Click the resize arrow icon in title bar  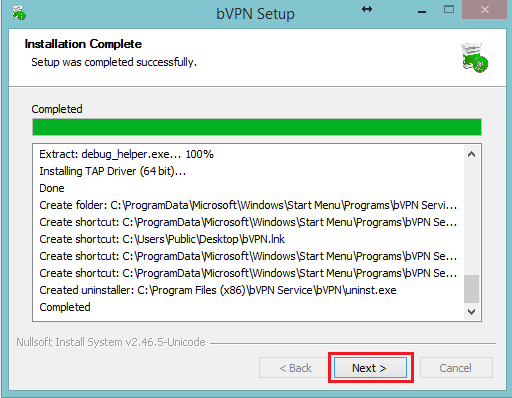tap(367, 9)
